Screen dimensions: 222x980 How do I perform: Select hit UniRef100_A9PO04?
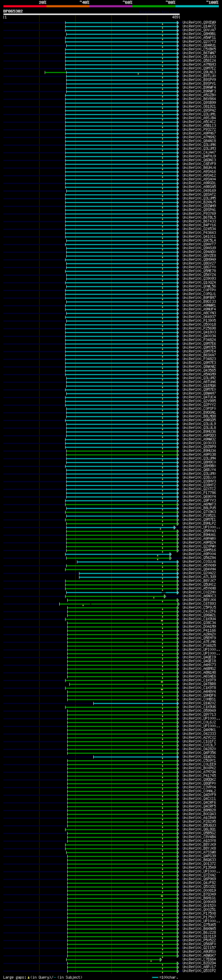coord(199,554)
